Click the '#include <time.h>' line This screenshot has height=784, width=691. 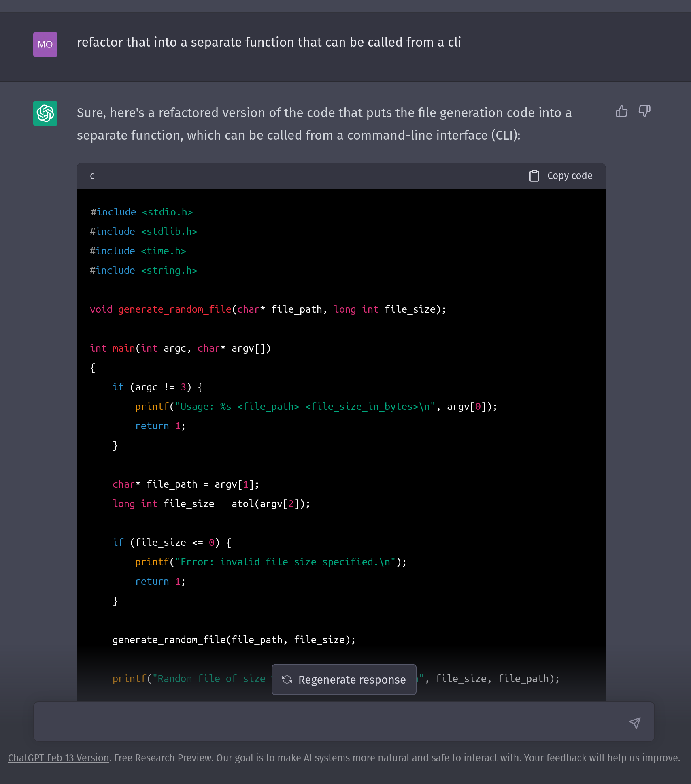138,251
